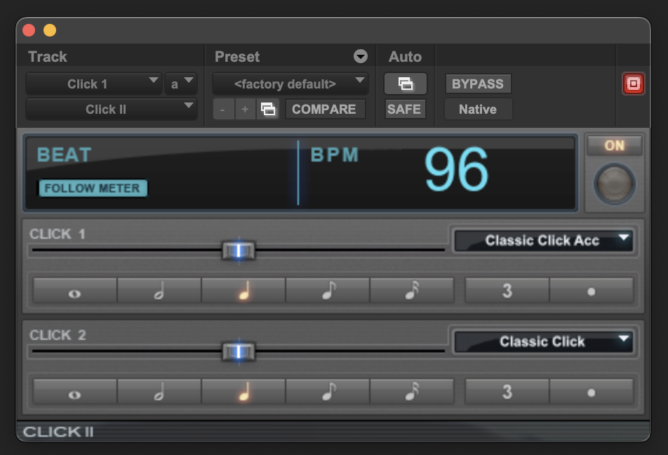
Task: Click the COMPARE button
Action: coord(324,109)
